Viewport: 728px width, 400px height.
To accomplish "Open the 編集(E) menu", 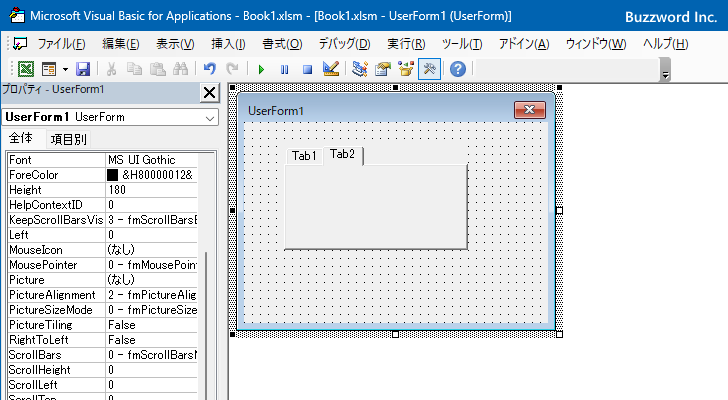I will pos(121,44).
